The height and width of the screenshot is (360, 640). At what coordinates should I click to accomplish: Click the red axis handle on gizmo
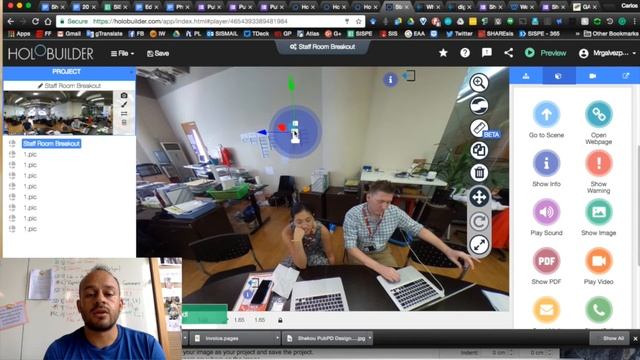tap(282, 128)
